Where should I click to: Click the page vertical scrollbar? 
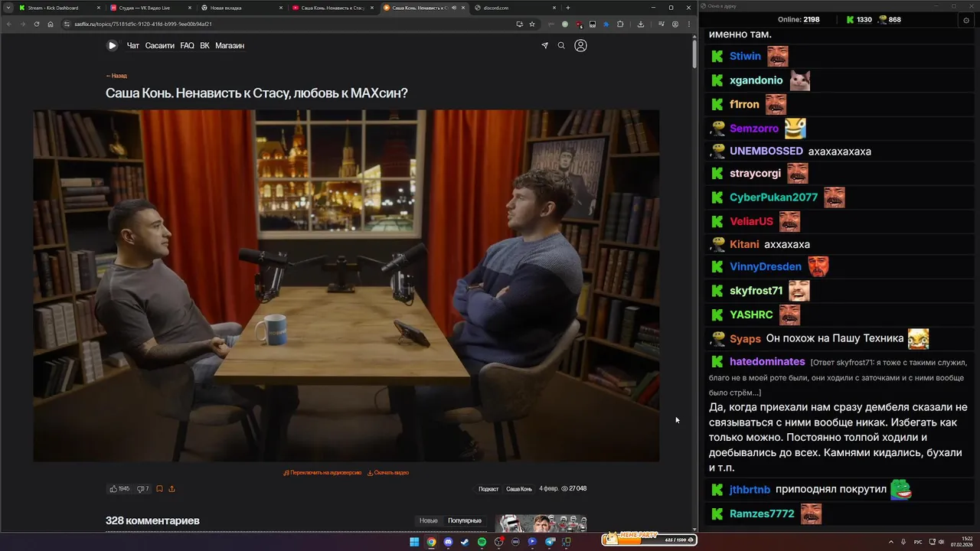[694, 54]
